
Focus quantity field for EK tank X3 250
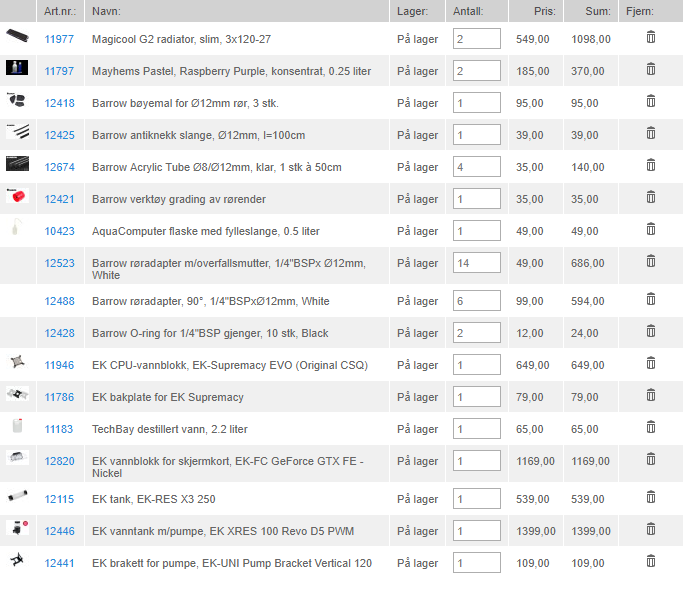tap(476, 499)
